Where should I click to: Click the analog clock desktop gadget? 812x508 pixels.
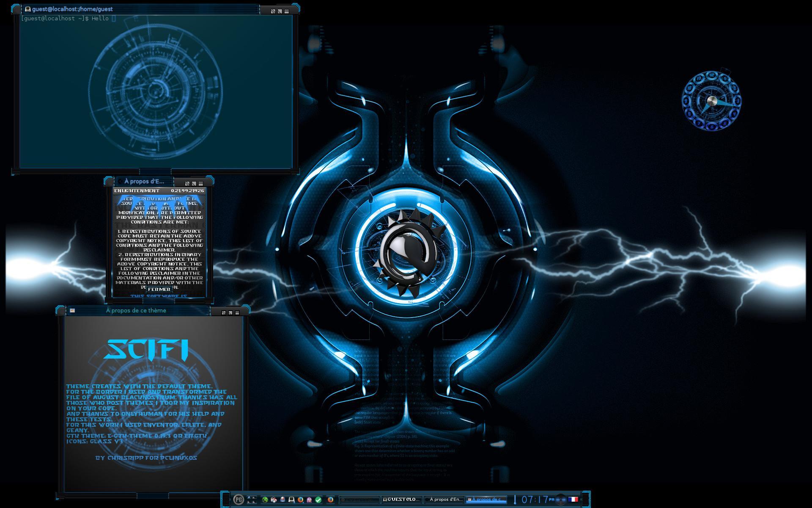click(x=711, y=101)
